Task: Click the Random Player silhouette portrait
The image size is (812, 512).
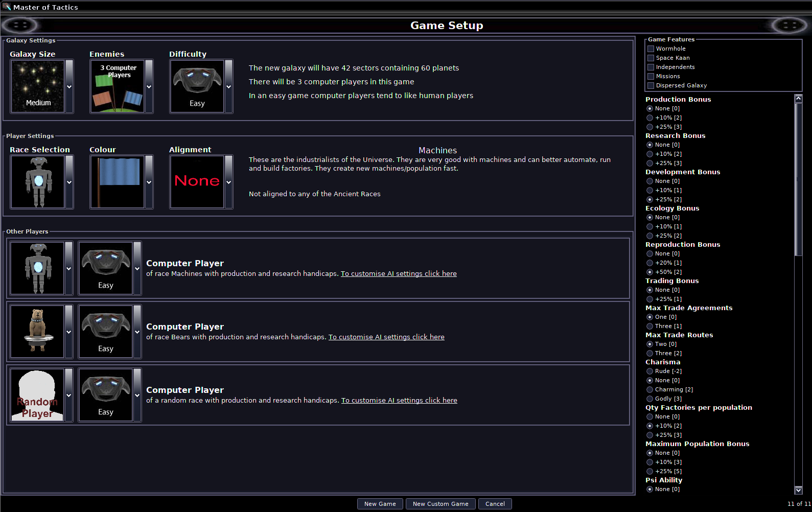Action: 37,395
